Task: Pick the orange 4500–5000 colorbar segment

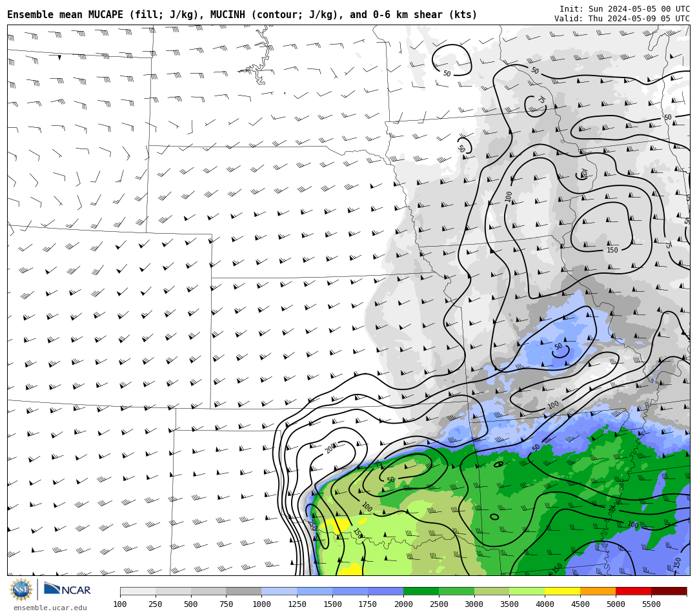Action: [598, 591]
